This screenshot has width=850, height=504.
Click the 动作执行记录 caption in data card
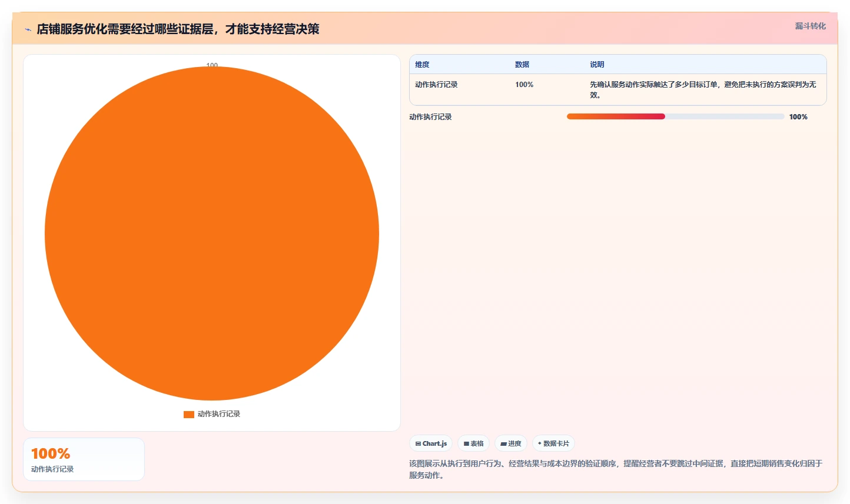[x=52, y=469]
